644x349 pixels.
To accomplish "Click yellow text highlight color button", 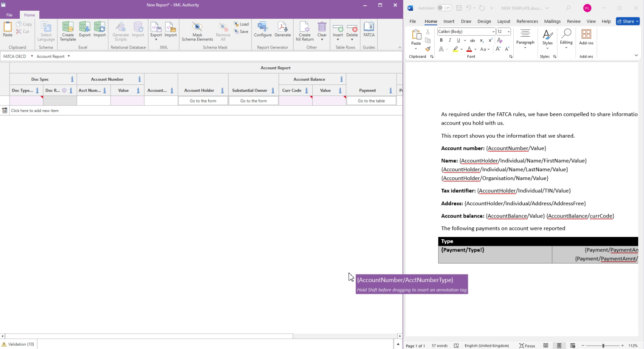I will [455, 49].
